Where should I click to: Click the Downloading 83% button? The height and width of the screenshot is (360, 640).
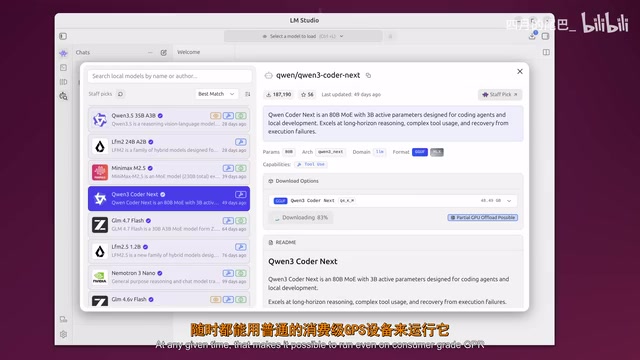[301, 218]
